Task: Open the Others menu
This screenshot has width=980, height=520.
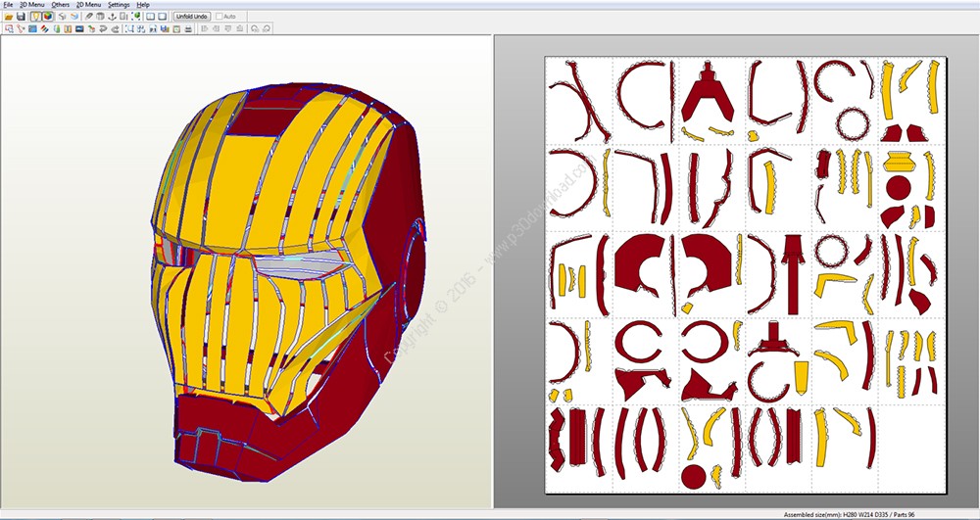Action: pyautogui.click(x=61, y=4)
